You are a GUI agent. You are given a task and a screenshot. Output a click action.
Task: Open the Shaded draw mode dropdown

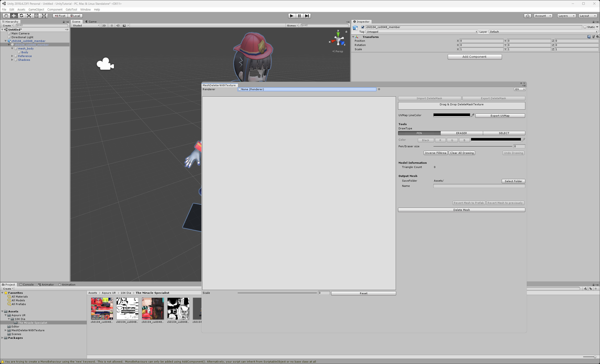click(85, 25)
